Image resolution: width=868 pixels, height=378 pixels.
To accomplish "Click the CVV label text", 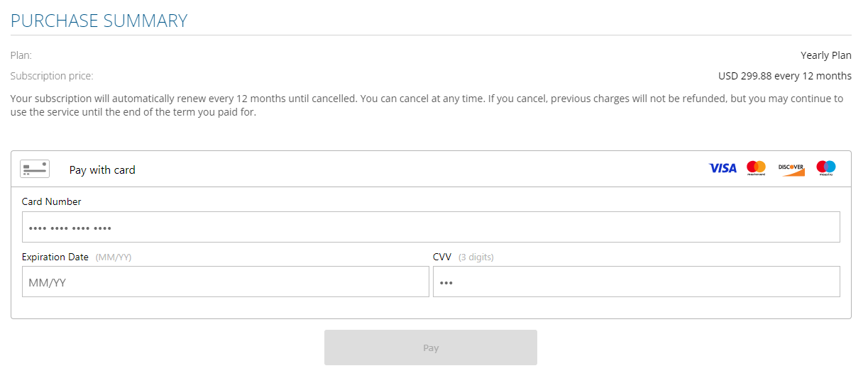I will (x=442, y=257).
